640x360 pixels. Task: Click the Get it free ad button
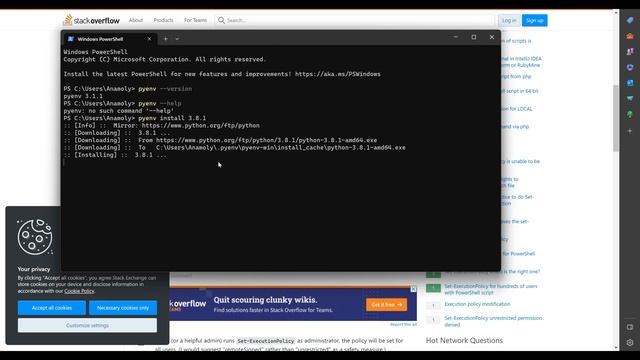coord(387,304)
